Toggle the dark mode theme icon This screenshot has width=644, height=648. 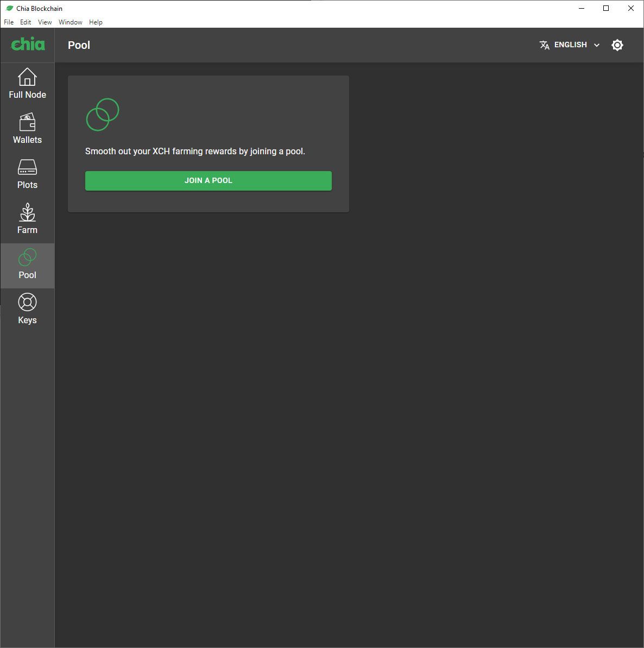tap(617, 45)
